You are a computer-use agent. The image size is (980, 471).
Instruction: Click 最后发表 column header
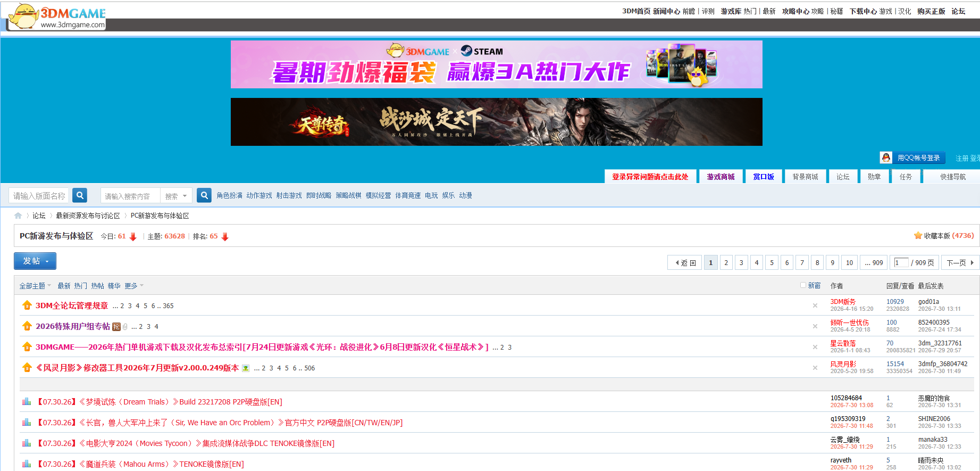pyautogui.click(x=931, y=286)
